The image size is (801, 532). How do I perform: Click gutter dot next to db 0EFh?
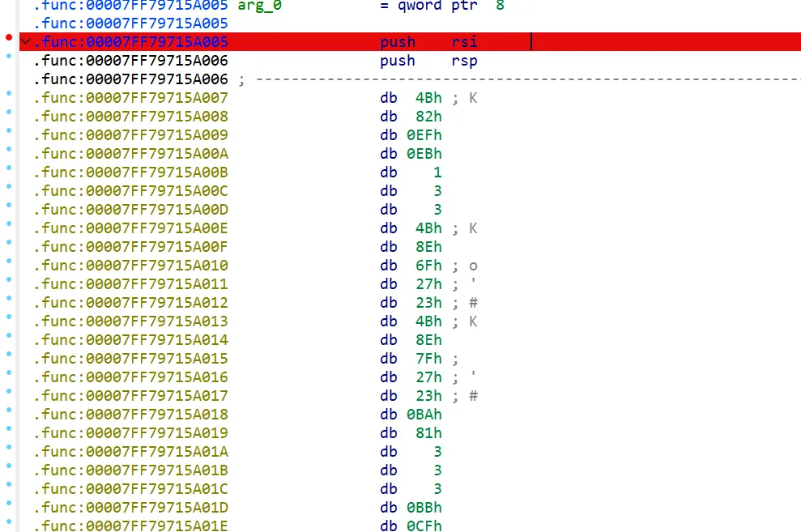pos(9,131)
